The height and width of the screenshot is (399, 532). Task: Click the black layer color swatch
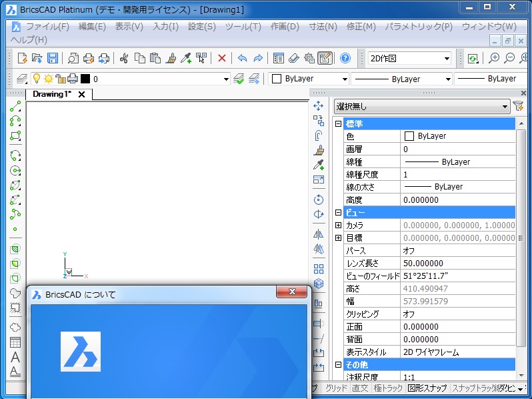[x=85, y=79]
